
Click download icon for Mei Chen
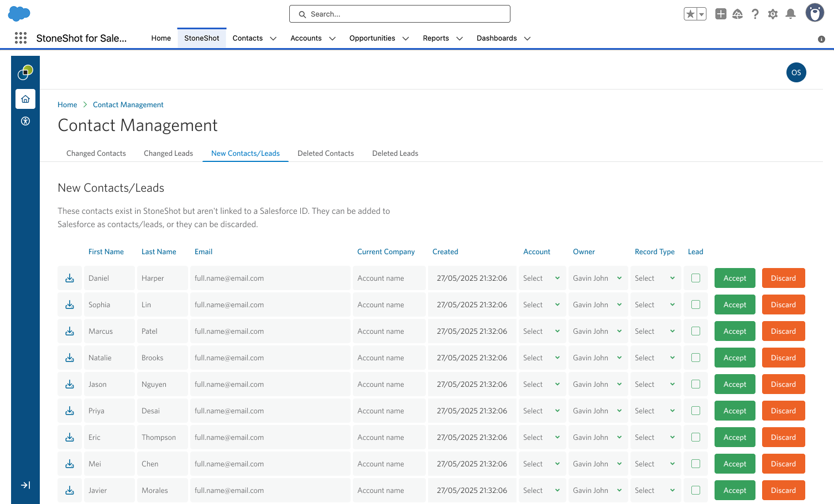tap(70, 464)
